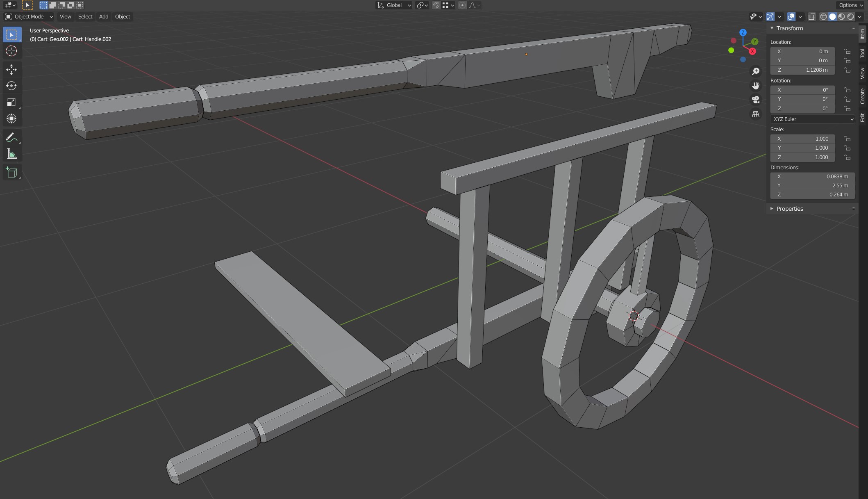
Task: Toggle X-ray display mode
Action: click(812, 16)
